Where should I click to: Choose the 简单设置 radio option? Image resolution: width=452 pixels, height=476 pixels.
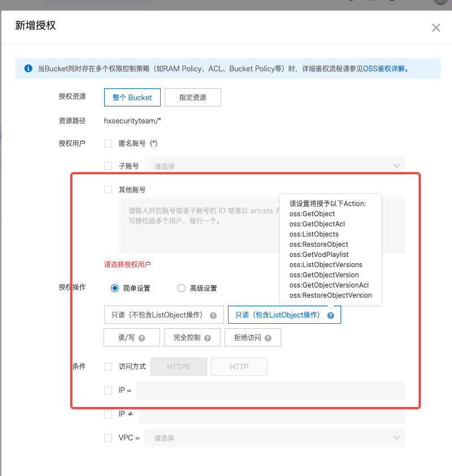115,288
